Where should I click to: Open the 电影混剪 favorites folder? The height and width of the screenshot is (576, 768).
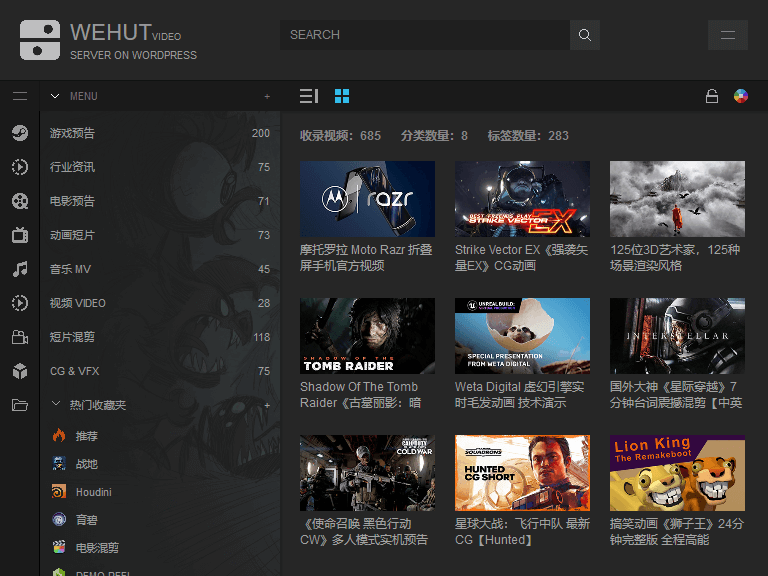click(97, 547)
